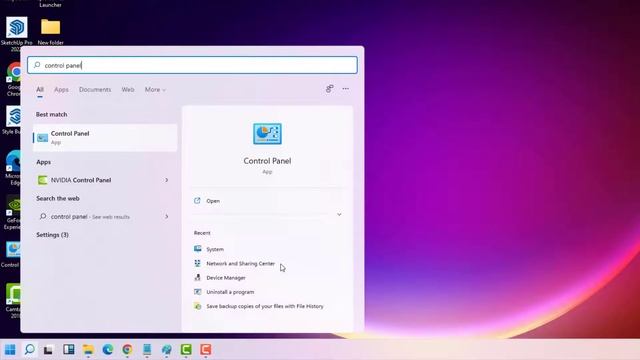Click the Search magnifier icon on taskbar
The image size is (640, 360).
(x=29, y=349)
